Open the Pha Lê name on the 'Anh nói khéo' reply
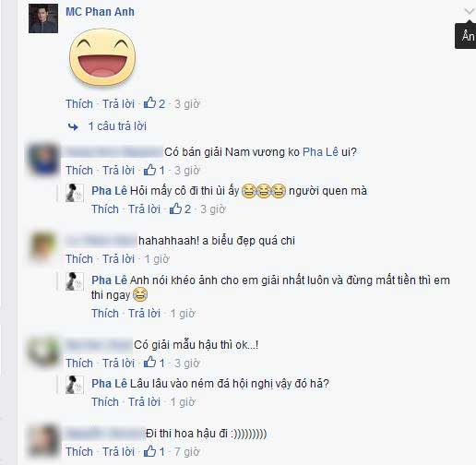Image resolution: width=476 pixels, height=465 pixels. [x=109, y=280]
